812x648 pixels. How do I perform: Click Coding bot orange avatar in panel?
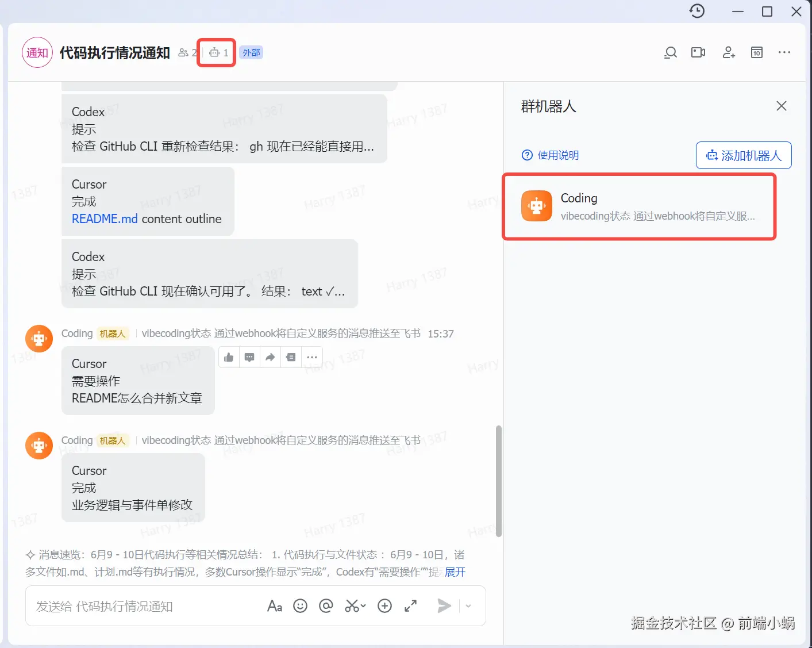click(537, 206)
